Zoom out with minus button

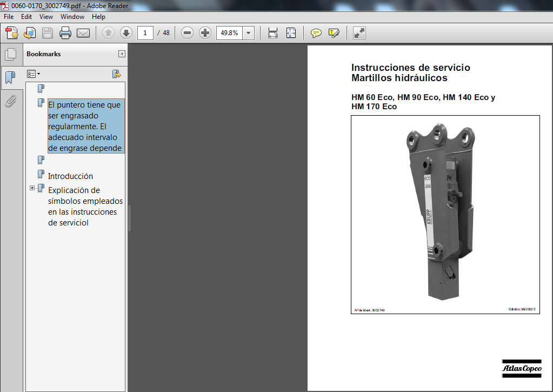(x=187, y=33)
